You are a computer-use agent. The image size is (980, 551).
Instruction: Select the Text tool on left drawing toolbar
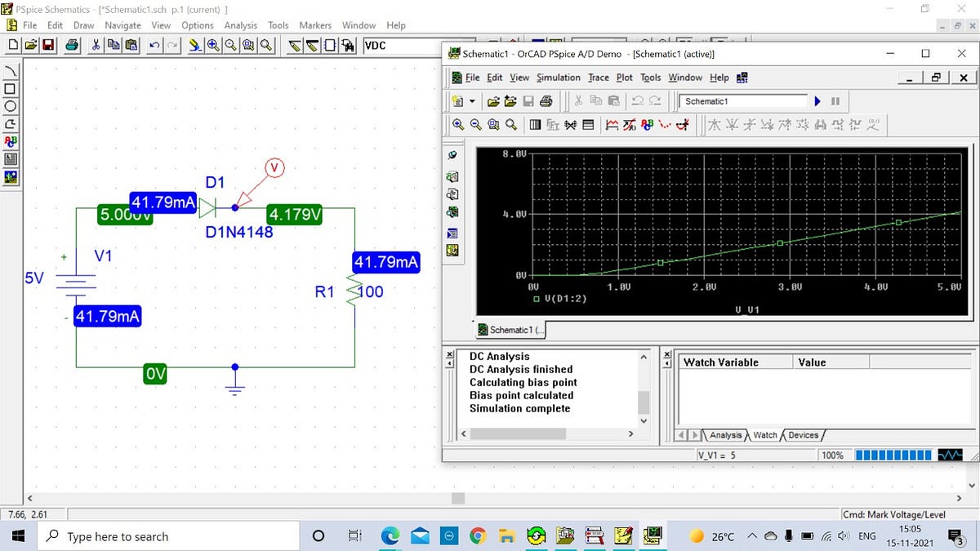tap(11, 140)
